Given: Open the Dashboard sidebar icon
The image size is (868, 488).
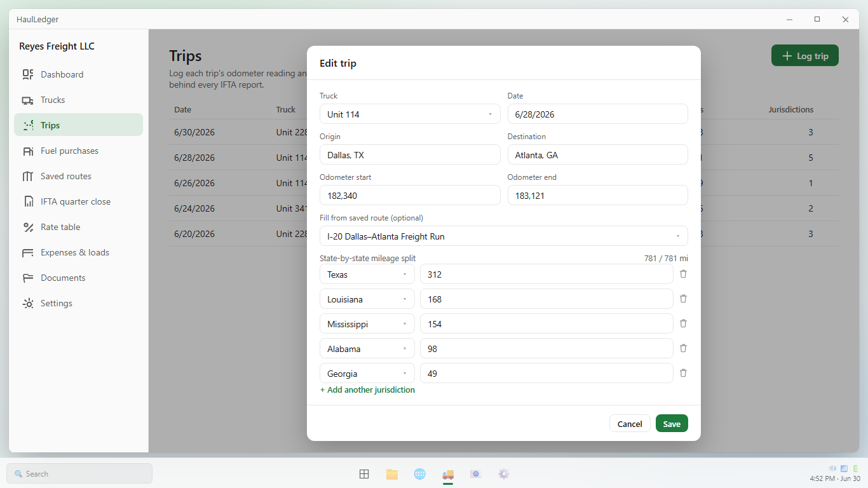Looking at the screenshot, I should tap(28, 74).
